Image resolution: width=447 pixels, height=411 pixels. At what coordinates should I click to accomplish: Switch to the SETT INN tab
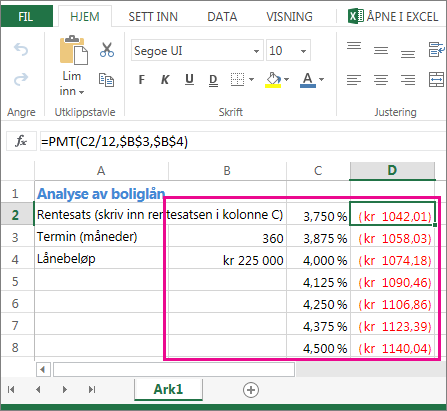pos(153,16)
